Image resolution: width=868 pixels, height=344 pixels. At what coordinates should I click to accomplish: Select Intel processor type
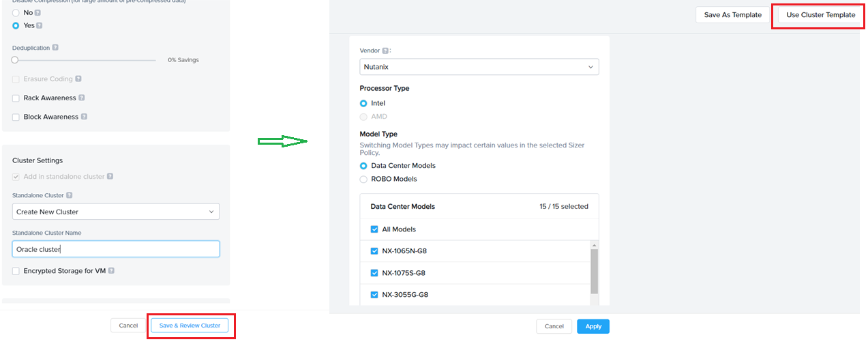(363, 103)
